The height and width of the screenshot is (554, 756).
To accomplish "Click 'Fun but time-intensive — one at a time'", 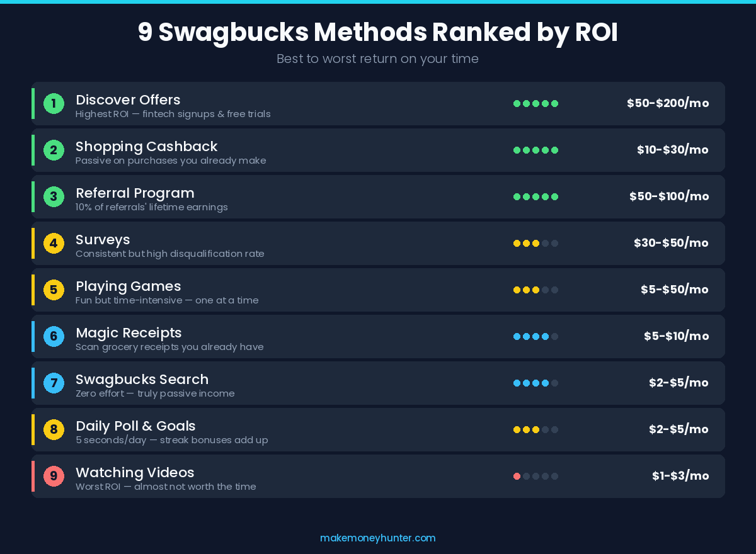I will [x=167, y=300].
